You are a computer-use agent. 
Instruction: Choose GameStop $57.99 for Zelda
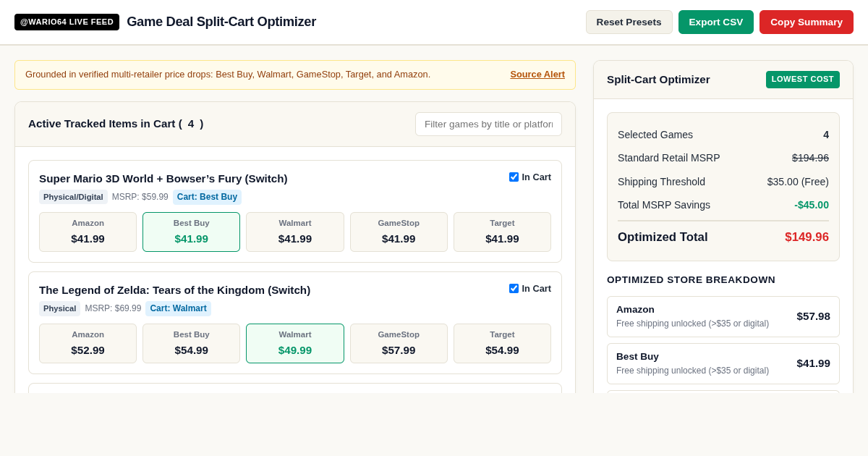point(399,343)
